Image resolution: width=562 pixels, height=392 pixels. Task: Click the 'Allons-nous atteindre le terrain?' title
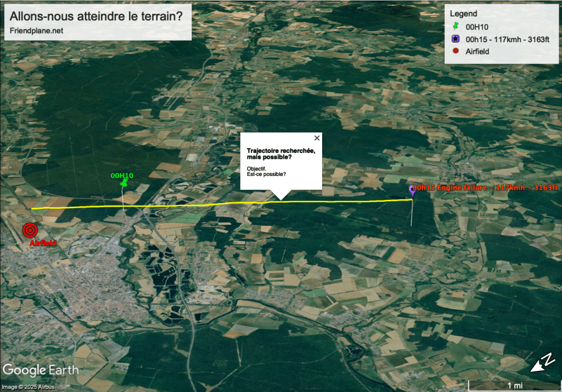(x=97, y=16)
